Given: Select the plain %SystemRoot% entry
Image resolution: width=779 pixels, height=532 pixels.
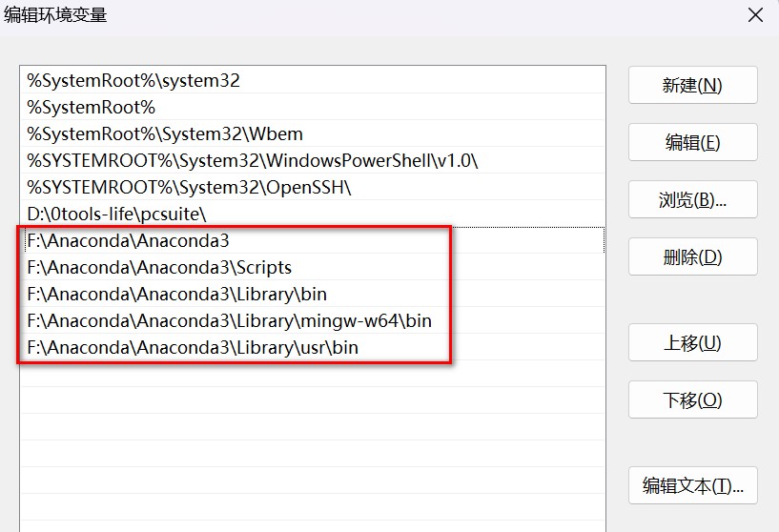Looking at the screenshot, I should [313, 108].
